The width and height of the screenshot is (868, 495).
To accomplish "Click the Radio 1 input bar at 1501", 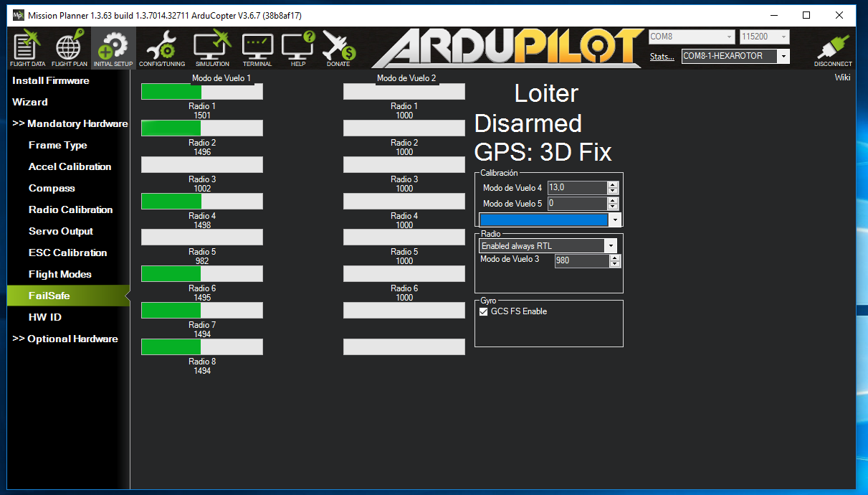I will pyautogui.click(x=202, y=92).
